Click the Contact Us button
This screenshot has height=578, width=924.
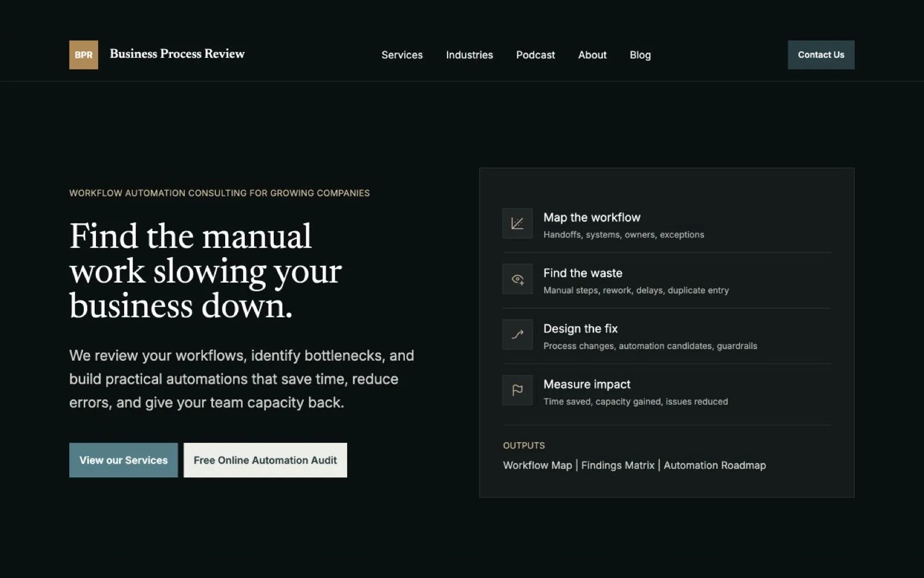tap(821, 55)
